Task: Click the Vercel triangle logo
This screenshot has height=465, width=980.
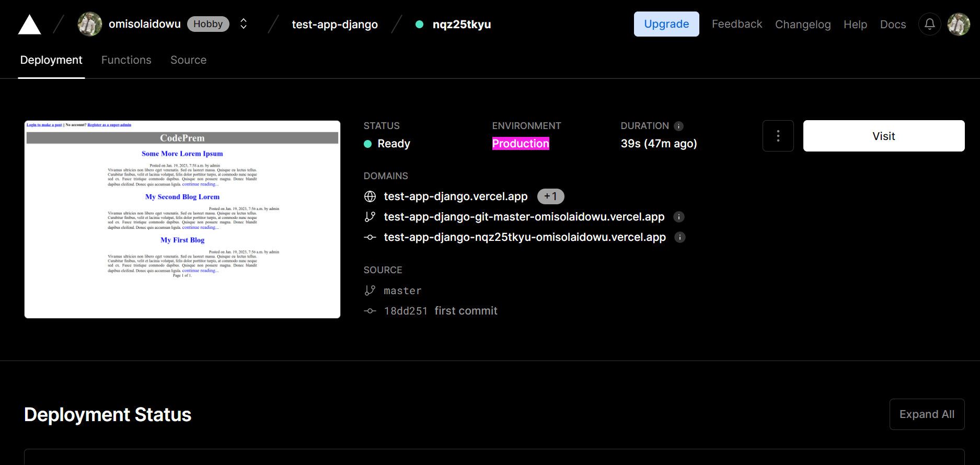Action: [x=29, y=25]
